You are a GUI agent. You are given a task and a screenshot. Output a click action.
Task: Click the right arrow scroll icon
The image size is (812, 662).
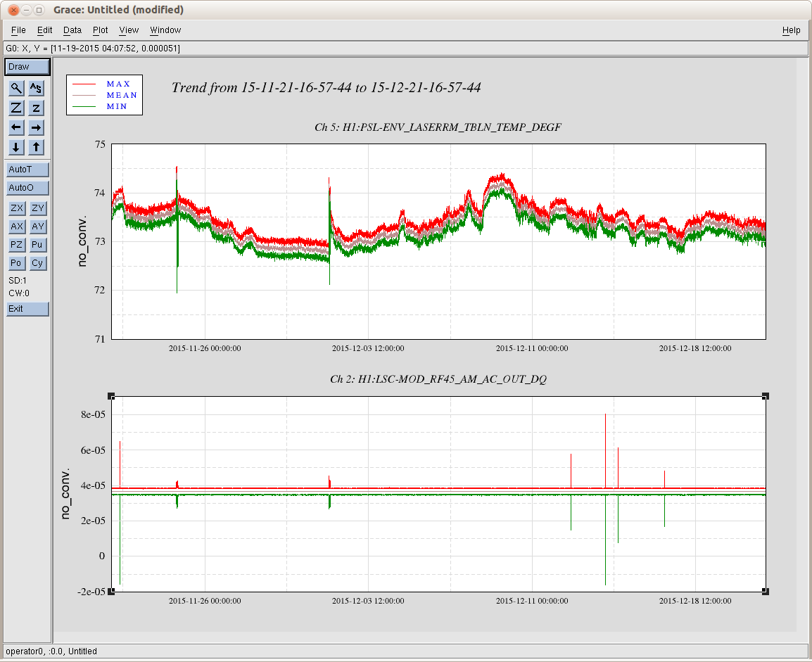[x=36, y=127]
